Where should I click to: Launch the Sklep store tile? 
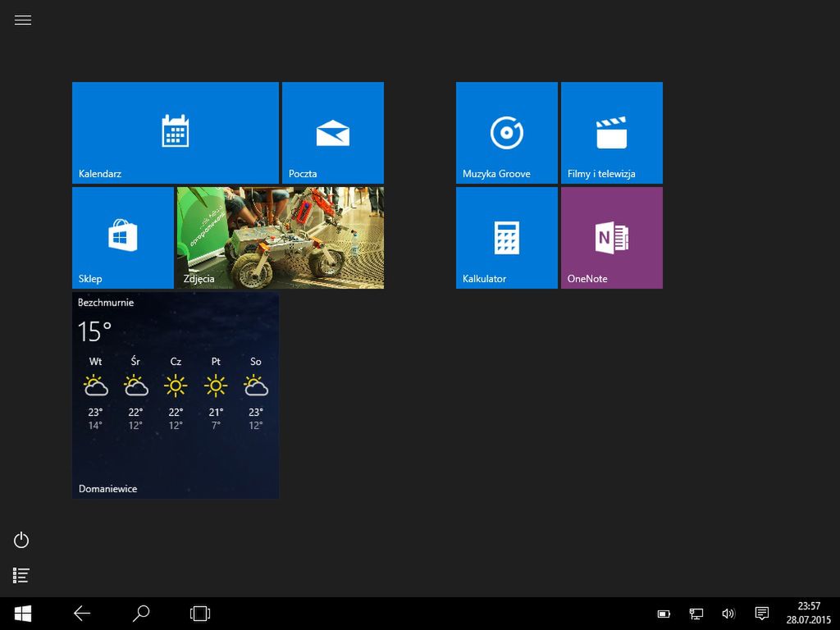pyautogui.click(x=122, y=237)
